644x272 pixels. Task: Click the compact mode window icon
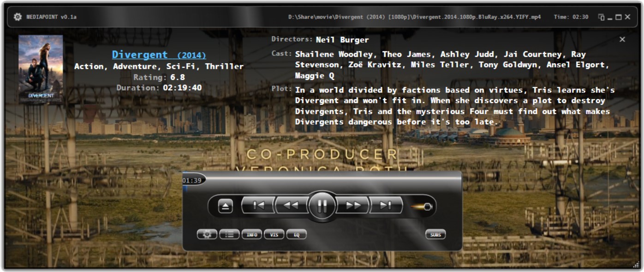(601, 17)
